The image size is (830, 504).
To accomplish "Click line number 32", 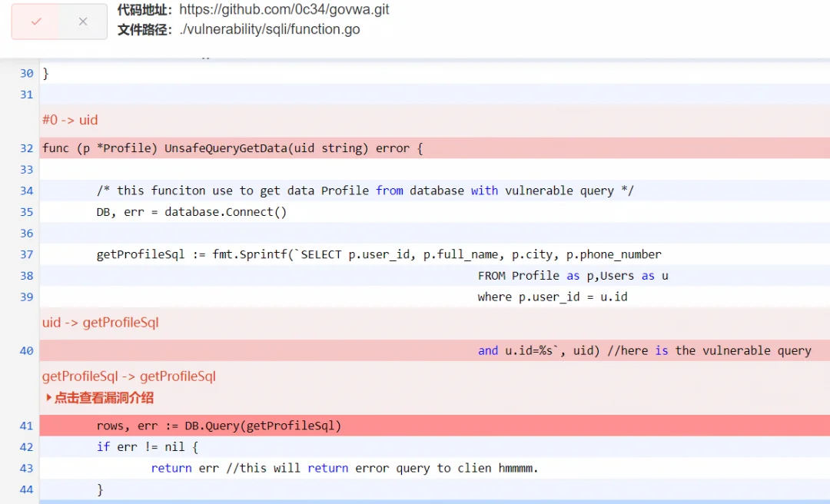I will (x=26, y=148).
